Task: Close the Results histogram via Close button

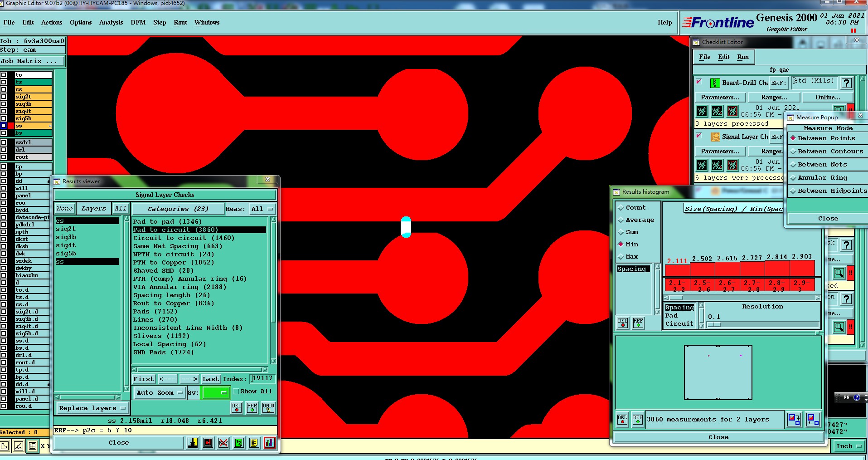Action: point(718,437)
